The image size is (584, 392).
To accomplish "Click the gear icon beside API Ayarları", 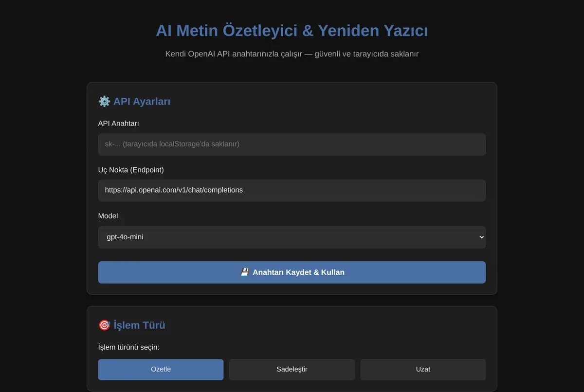I will click(104, 101).
